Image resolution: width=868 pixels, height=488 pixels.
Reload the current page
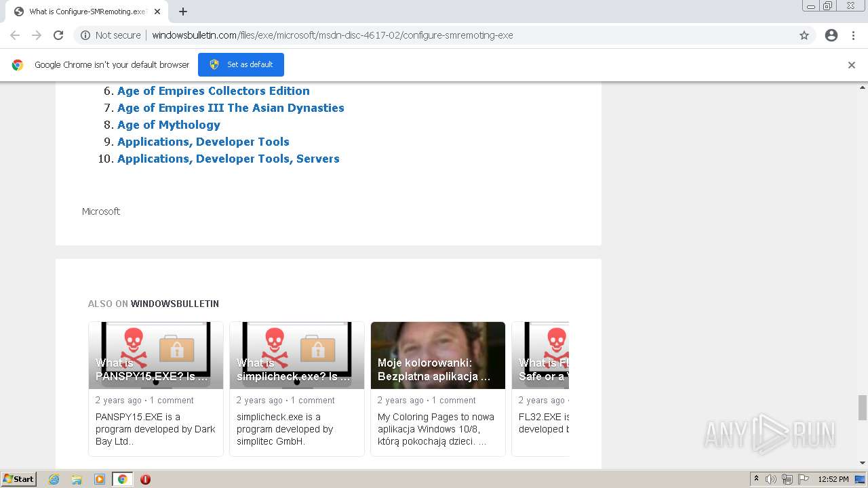point(58,35)
